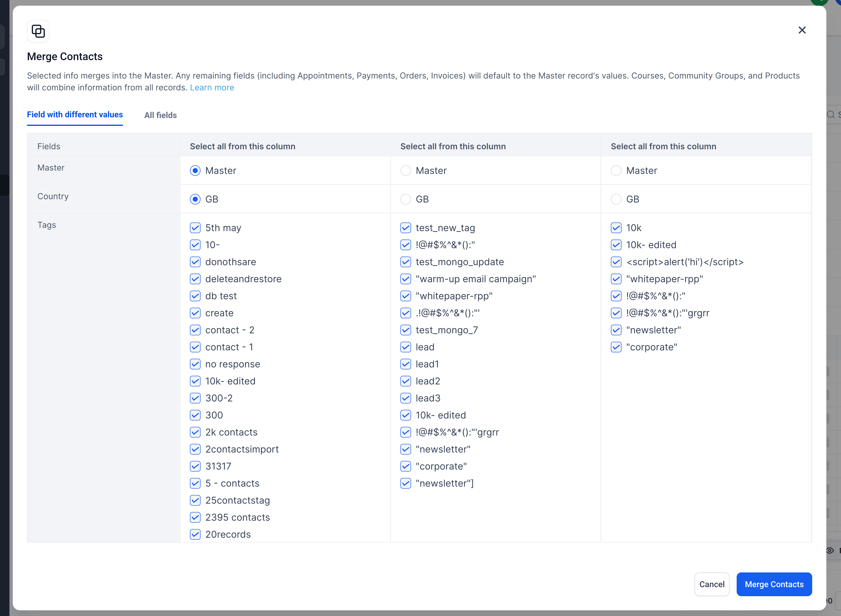Toggle the 'lead3' tag checkbox
Viewport: 841px width, 616px height.
coord(406,398)
